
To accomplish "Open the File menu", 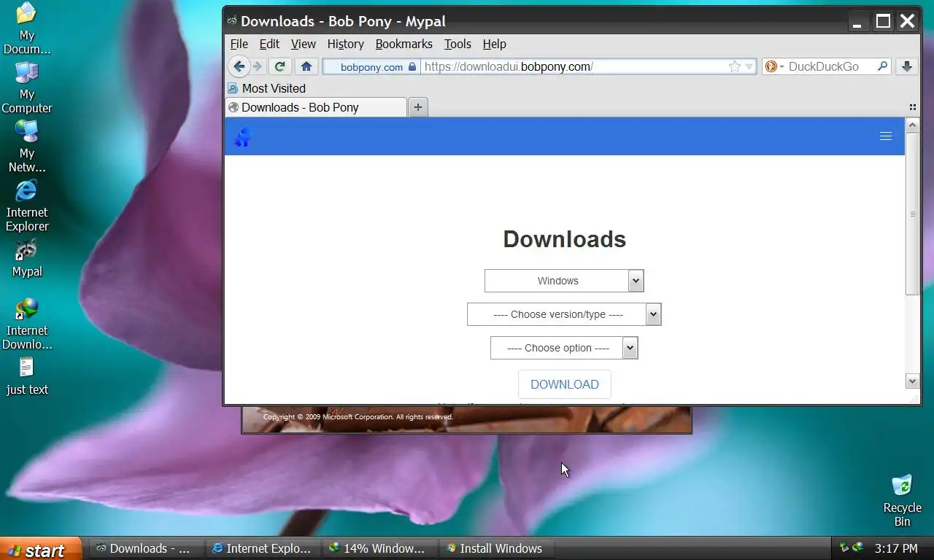I will 239,44.
